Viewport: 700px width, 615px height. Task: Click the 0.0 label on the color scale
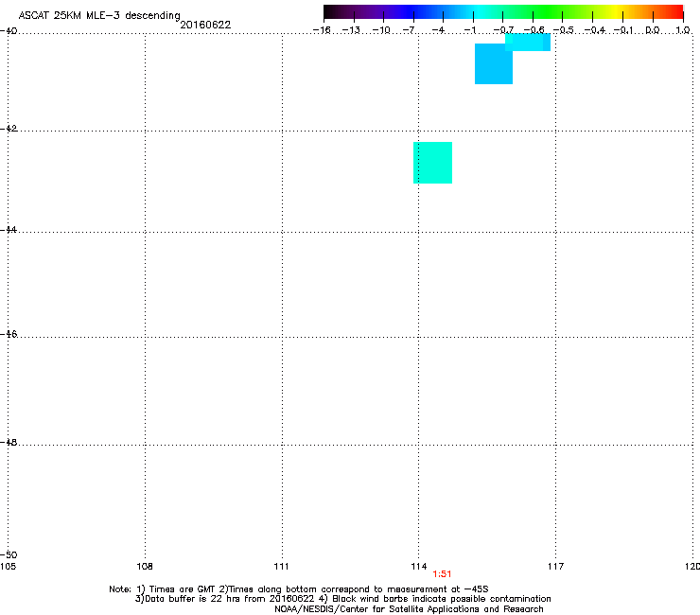coord(653,30)
